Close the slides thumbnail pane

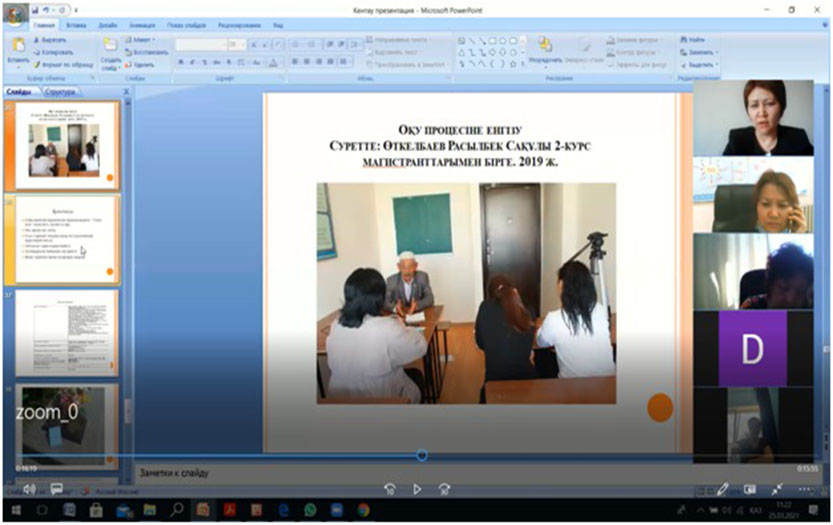126,92
